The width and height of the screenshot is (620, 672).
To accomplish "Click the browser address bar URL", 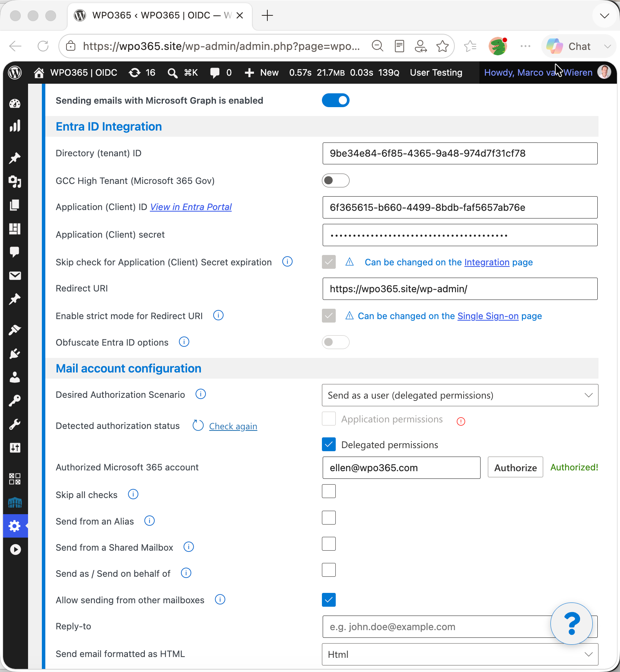I will pos(221,46).
